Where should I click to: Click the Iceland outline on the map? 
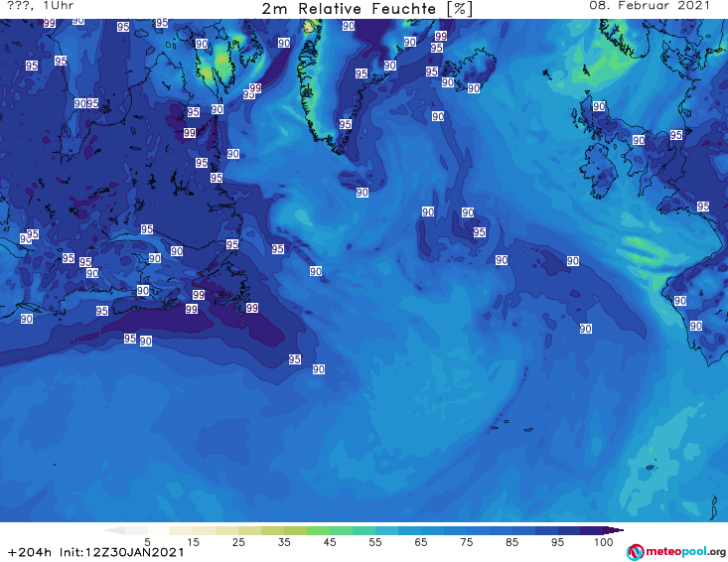pos(471,71)
